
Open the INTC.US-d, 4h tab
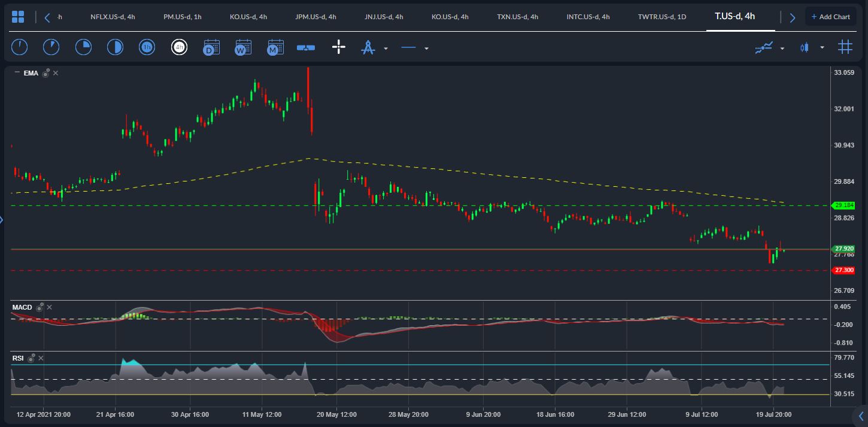[x=588, y=17]
